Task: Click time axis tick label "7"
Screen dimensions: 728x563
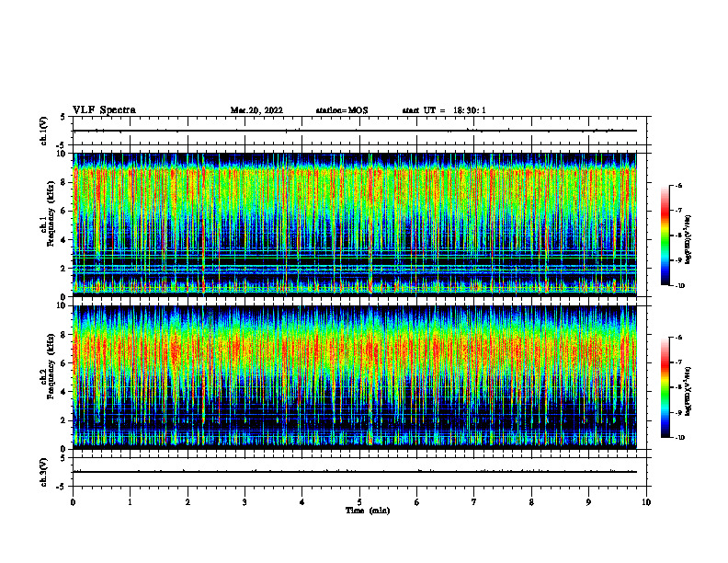Action: tap(474, 502)
